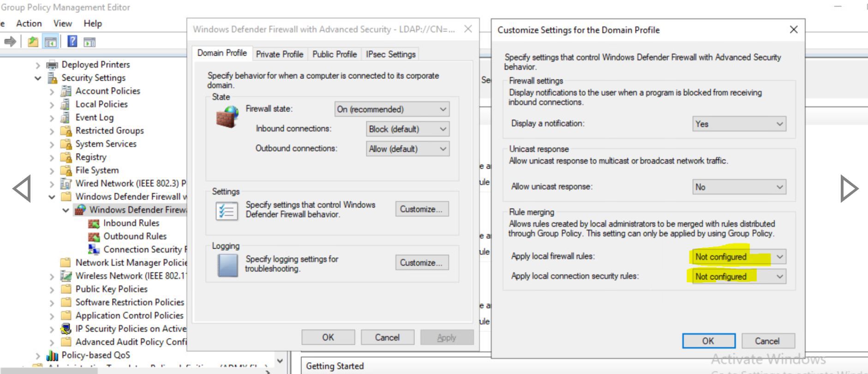Open the Action menu
868x374 pixels.
point(29,24)
